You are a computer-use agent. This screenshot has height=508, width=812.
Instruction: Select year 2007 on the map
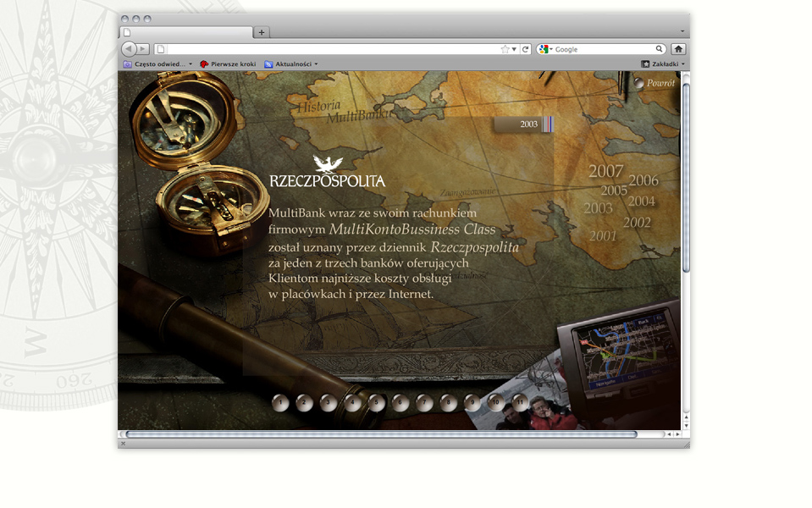point(605,172)
